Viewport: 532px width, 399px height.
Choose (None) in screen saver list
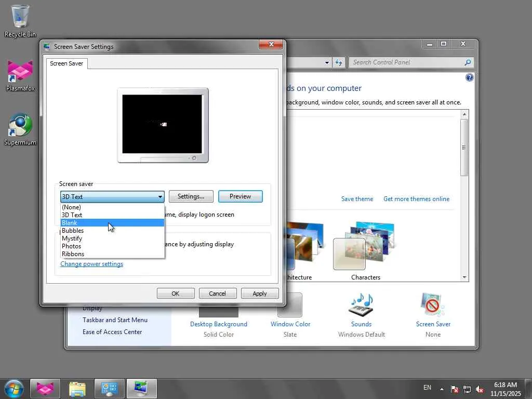(112, 207)
